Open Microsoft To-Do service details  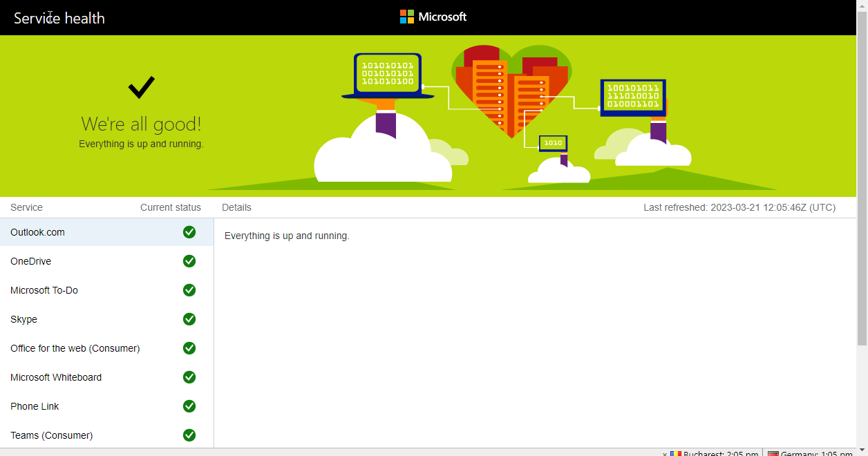pos(107,290)
